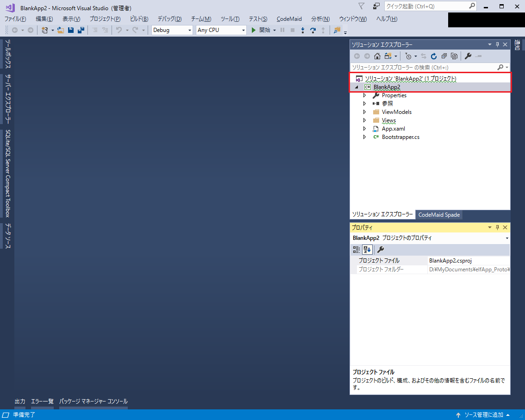This screenshot has width=525, height=420.
Task: Switch to the CodeMaid Spade tab
Action: tap(439, 215)
